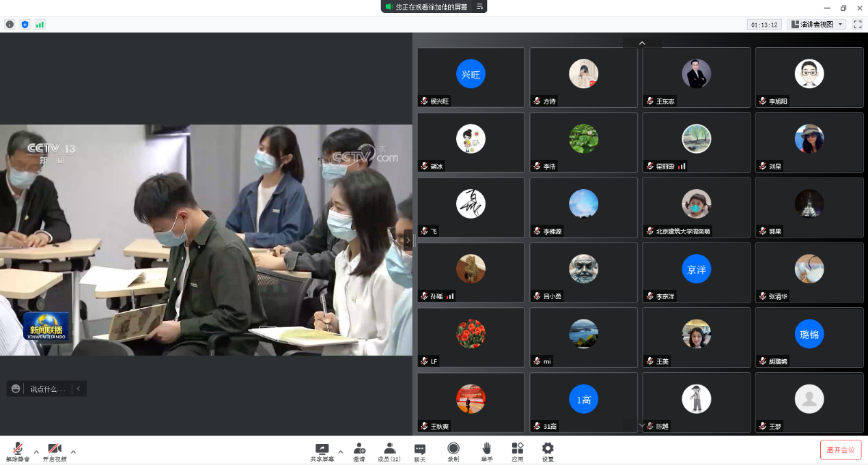Expand audio options arrow beside 解除静音
Screen dimensions: 868x465
pos(36,451)
